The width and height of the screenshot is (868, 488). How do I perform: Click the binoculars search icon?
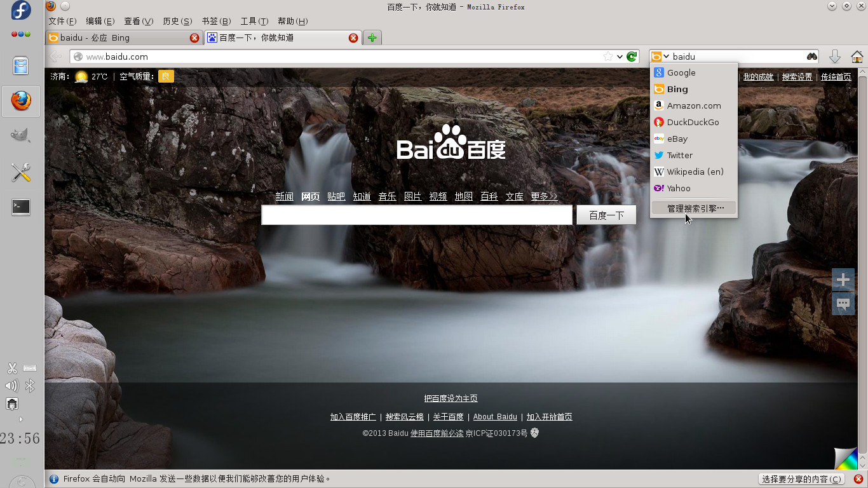click(x=812, y=57)
